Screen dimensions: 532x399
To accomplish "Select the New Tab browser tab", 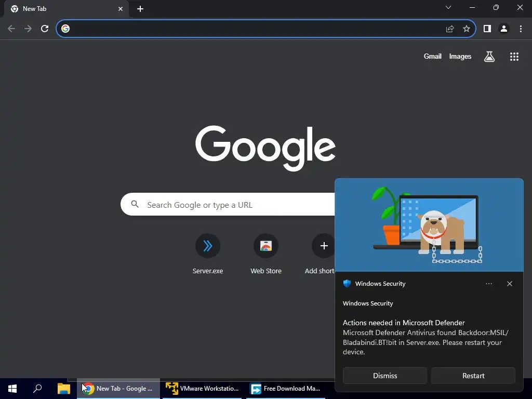I will click(x=66, y=9).
